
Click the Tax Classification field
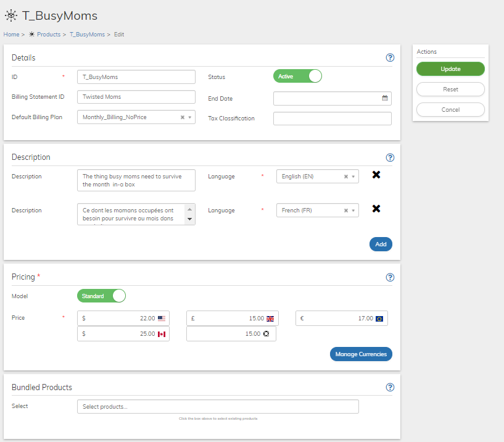click(333, 119)
